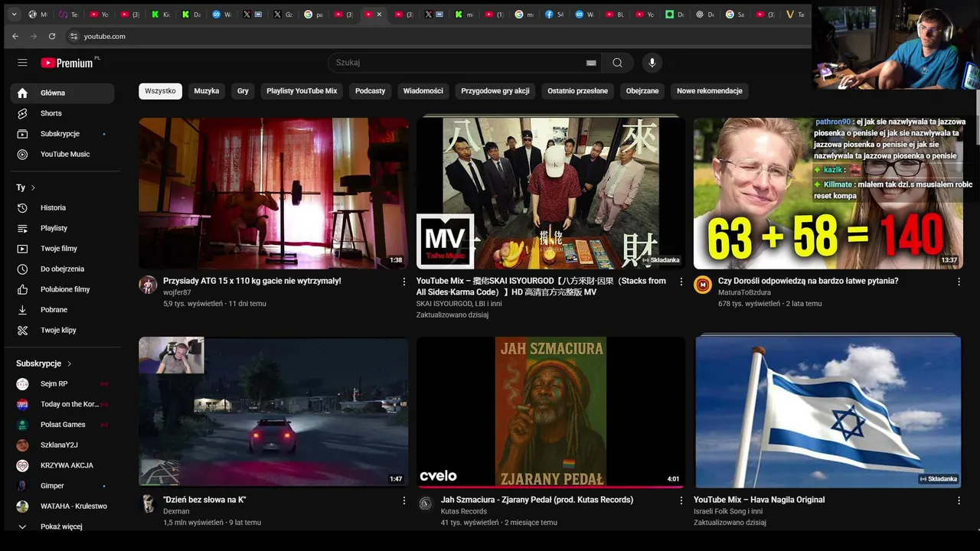
Task: Open Shorts from the sidebar
Action: [x=62, y=113]
